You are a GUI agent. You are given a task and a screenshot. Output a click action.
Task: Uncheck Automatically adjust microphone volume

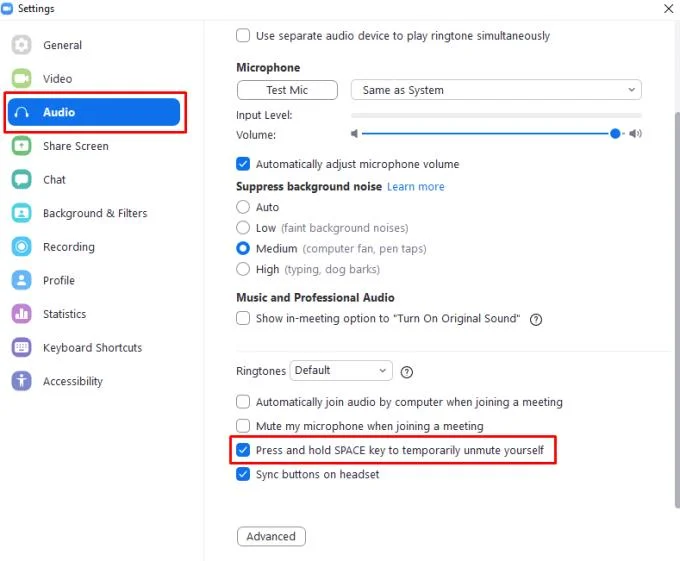point(243,164)
